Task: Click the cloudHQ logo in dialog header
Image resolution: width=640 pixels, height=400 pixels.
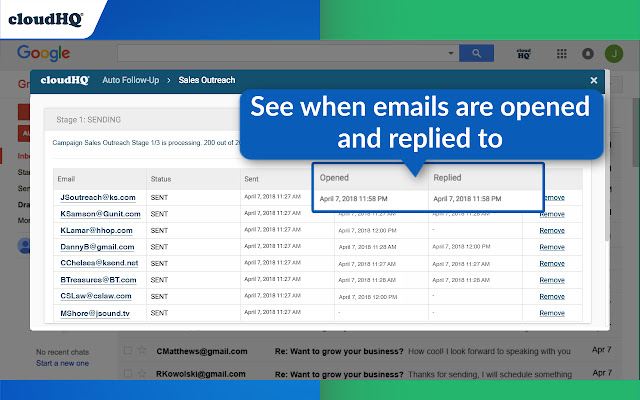Action: coord(64,80)
